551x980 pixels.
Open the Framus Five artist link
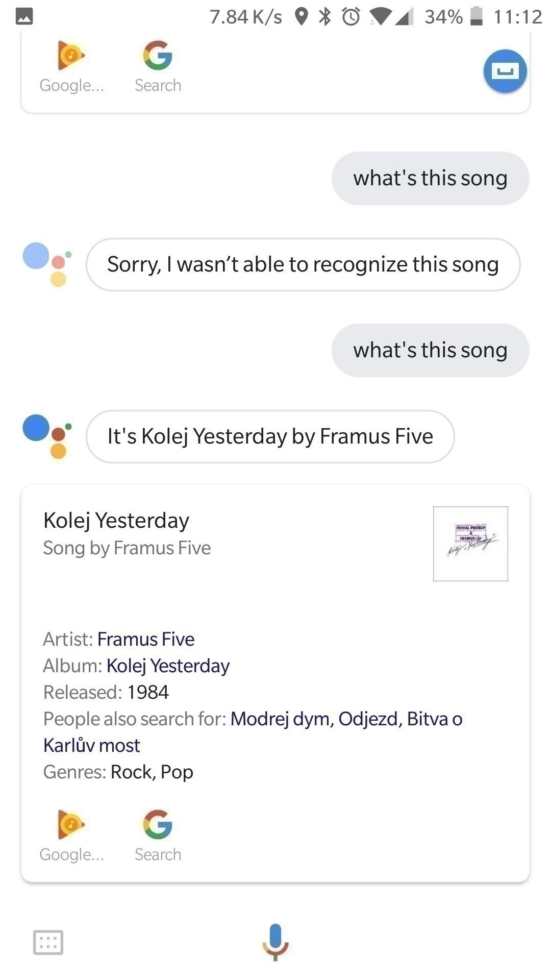pos(146,639)
